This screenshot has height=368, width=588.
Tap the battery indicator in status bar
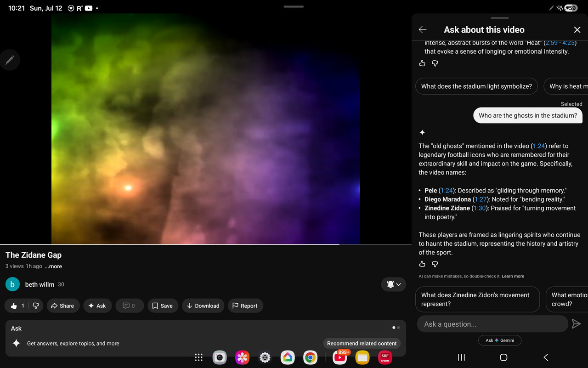tap(571, 8)
